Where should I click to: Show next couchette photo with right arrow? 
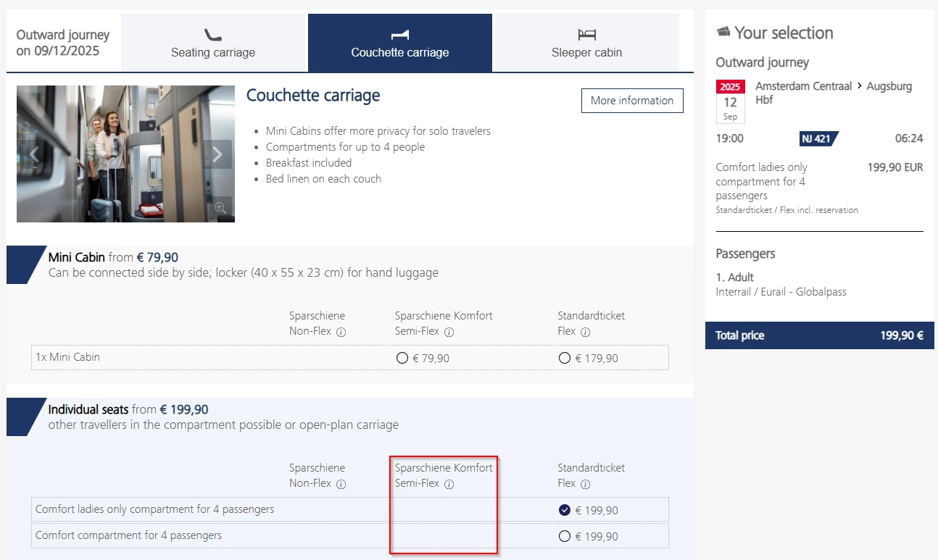coord(217,154)
